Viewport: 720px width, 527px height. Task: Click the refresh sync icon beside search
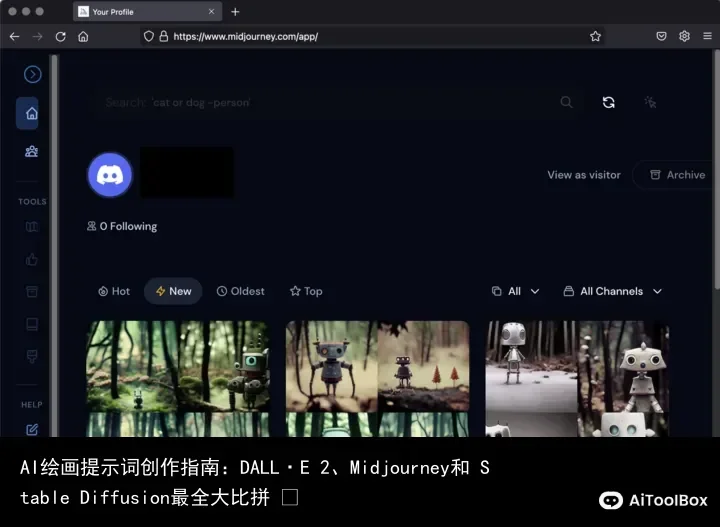point(608,102)
